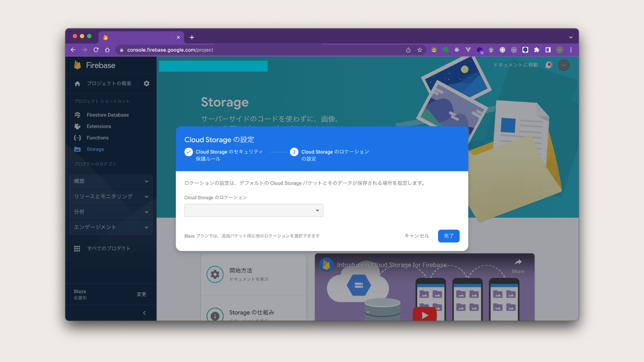The image size is (644, 362).
Task: Bookmark this page with star
Action: [420, 50]
